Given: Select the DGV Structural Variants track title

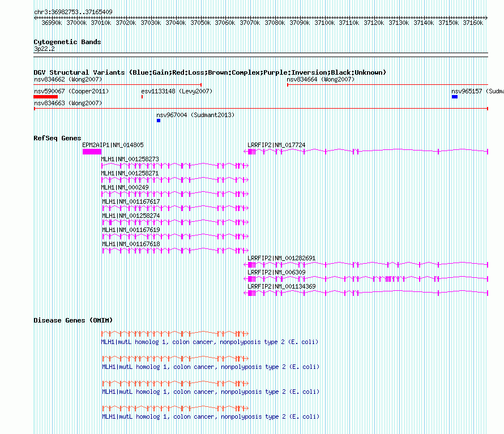Looking at the screenshot, I should click(x=210, y=72).
